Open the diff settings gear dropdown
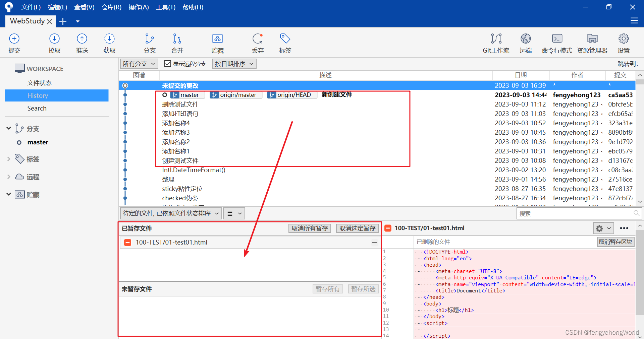The height and width of the screenshot is (339, 644). (x=603, y=228)
